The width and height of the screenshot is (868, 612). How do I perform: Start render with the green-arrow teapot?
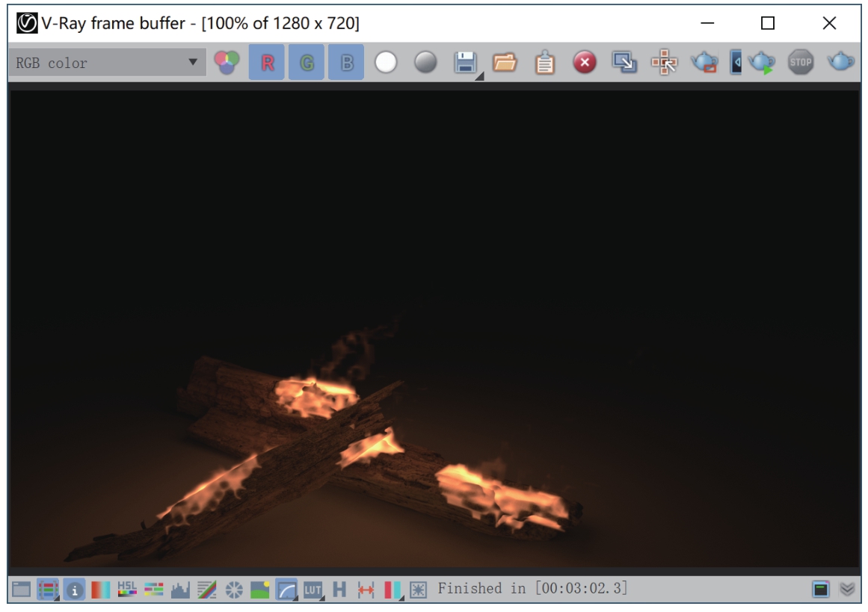coord(760,64)
